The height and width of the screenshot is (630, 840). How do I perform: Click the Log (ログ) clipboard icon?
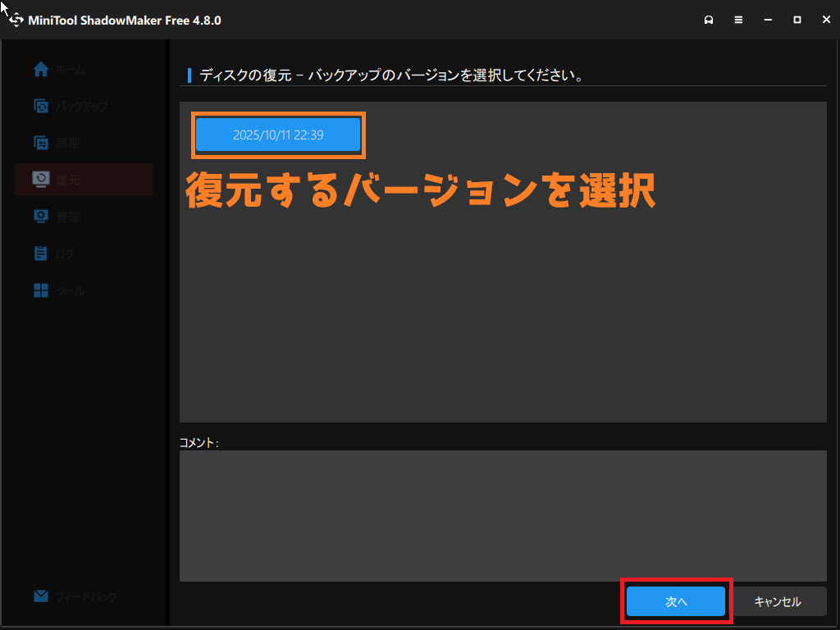coord(41,253)
